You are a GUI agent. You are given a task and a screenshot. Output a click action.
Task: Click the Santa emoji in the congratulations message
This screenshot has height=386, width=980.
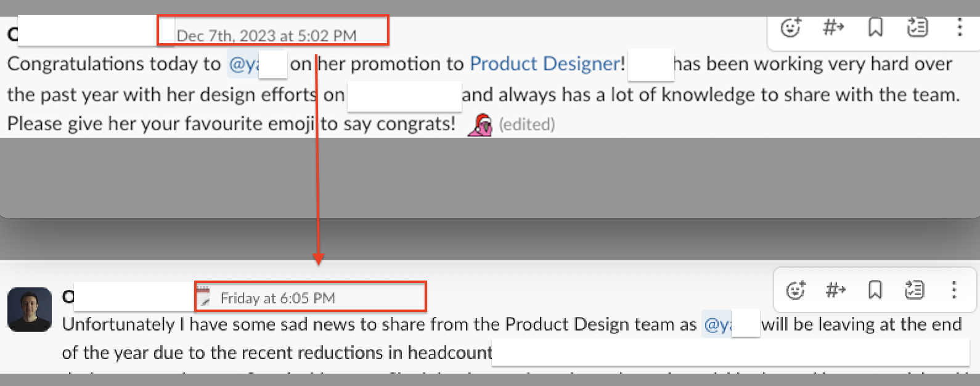480,125
